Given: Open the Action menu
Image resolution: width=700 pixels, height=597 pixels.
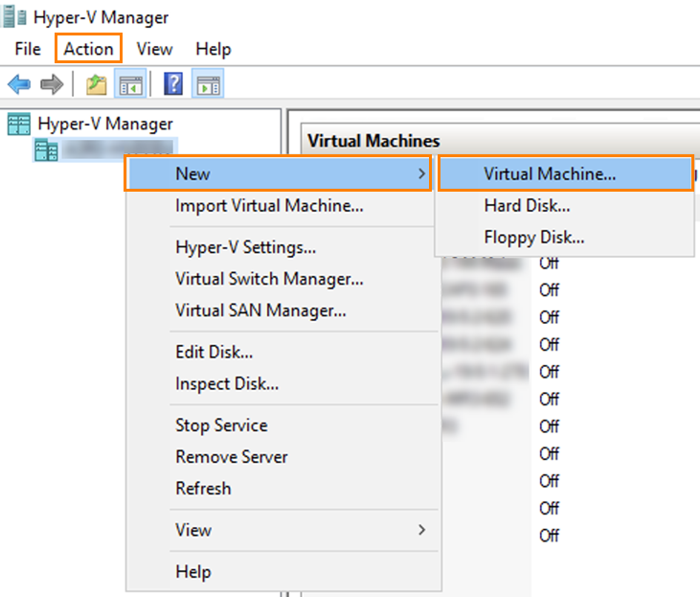Looking at the screenshot, I should (88, 49).
